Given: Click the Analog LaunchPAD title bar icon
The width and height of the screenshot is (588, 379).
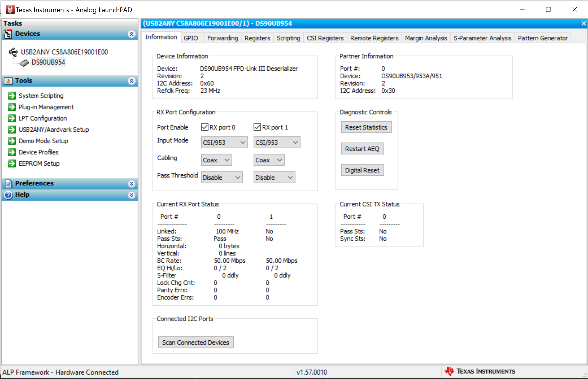Looking at the screenshot, I should coord(10,9).
